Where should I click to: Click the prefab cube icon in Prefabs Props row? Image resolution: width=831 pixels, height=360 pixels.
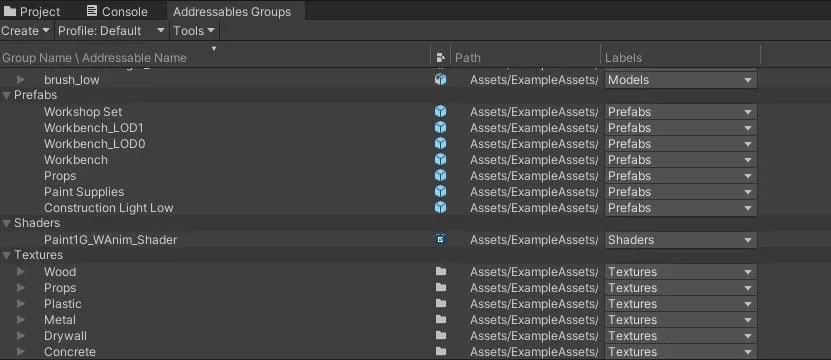[440, 175]
